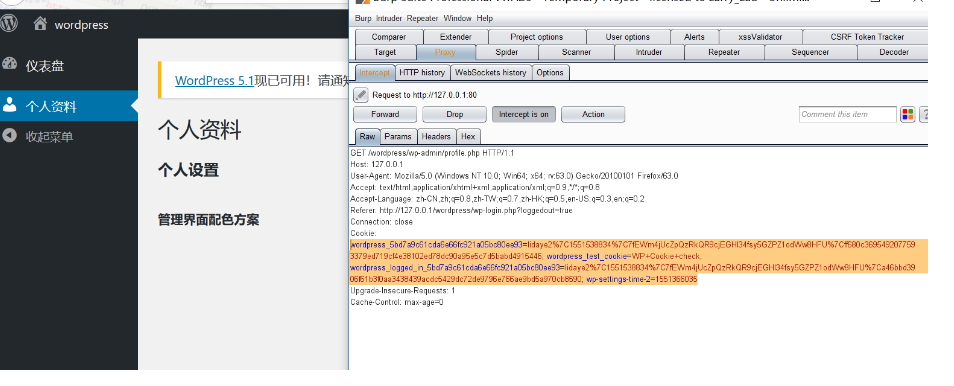Click the user profile icon in sidebar
Viewport: 954px width, 386px height.
tap(9, 105)
